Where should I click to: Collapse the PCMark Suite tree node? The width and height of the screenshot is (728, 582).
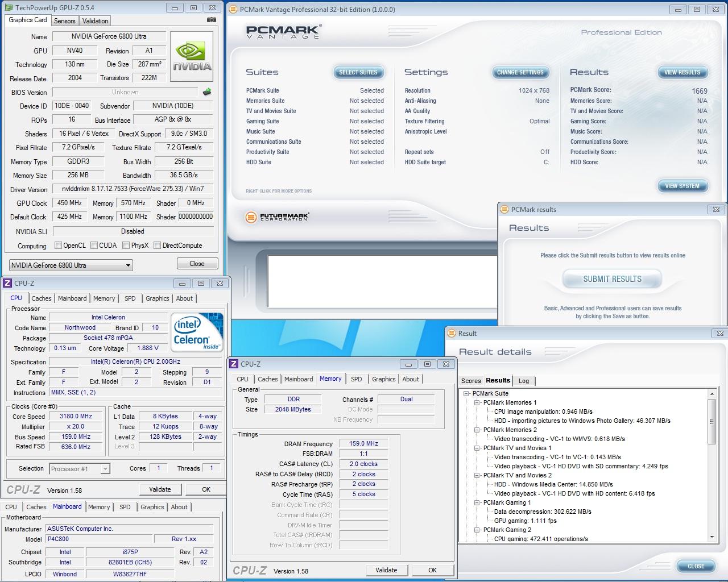466,393
